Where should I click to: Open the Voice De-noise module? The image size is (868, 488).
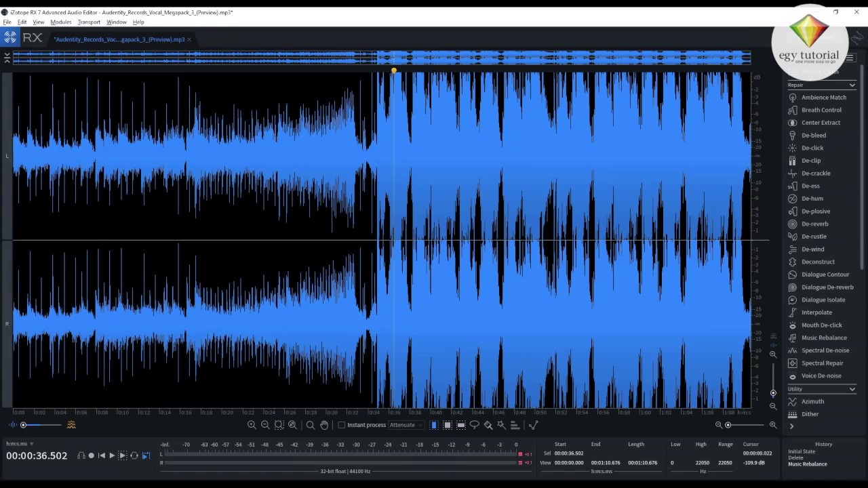tap(815, 375)
